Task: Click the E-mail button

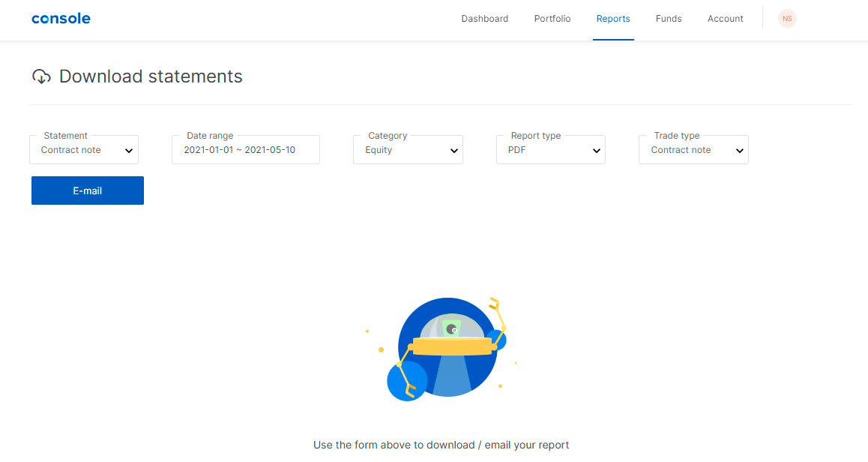Action: tap(88, 190)
